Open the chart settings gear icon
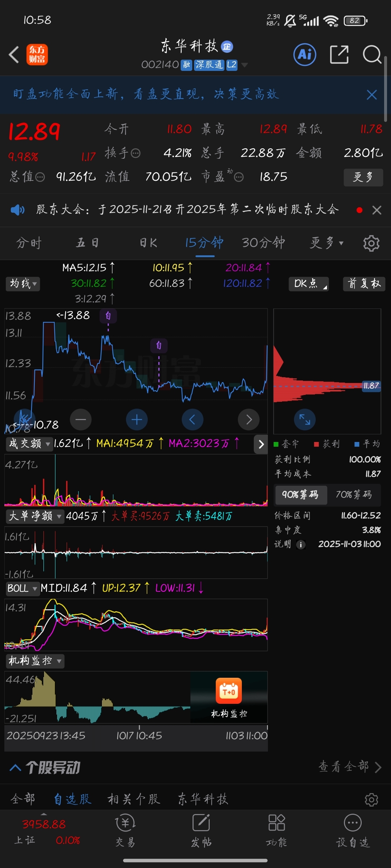Screen dimensions: 391x868 pos(371,243)
